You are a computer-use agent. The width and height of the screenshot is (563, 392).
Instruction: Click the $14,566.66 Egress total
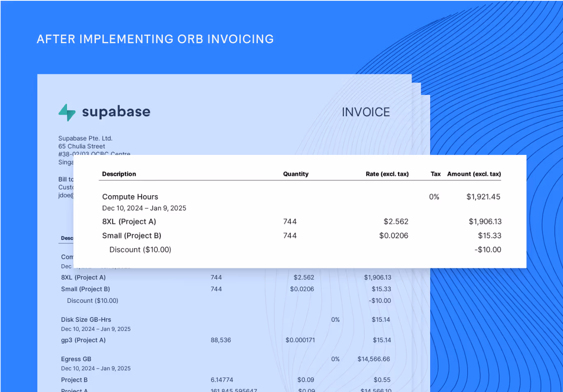[373, 359]
